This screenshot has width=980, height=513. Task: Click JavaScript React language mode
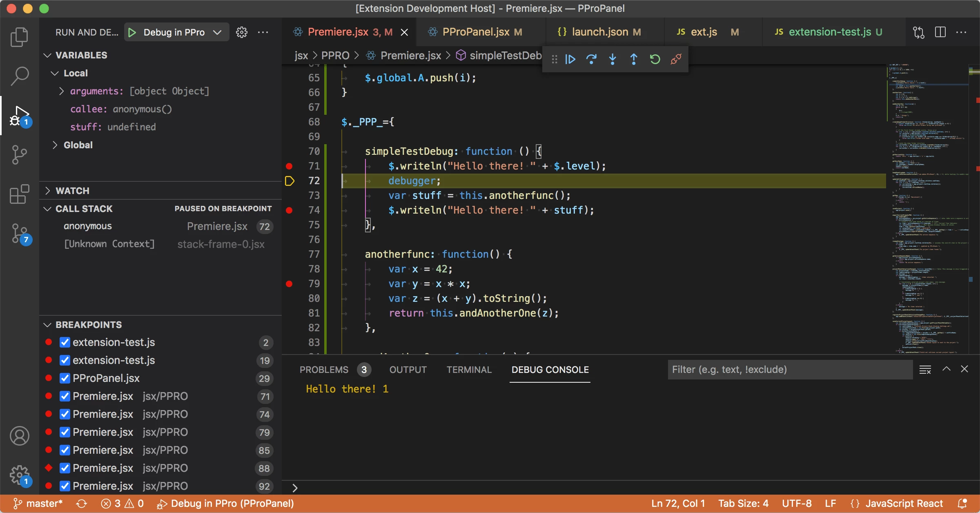904,503
